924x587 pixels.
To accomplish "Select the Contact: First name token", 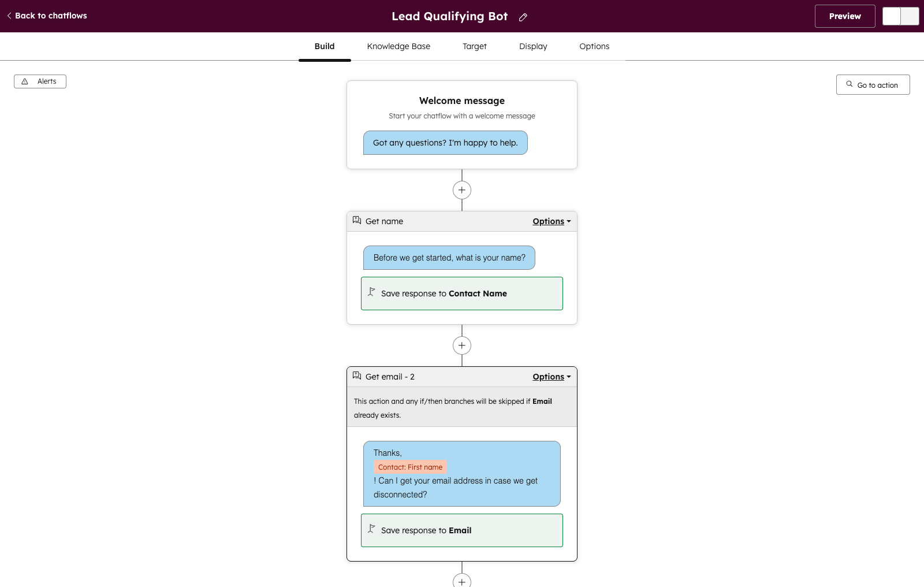I will tap(410, 467).
